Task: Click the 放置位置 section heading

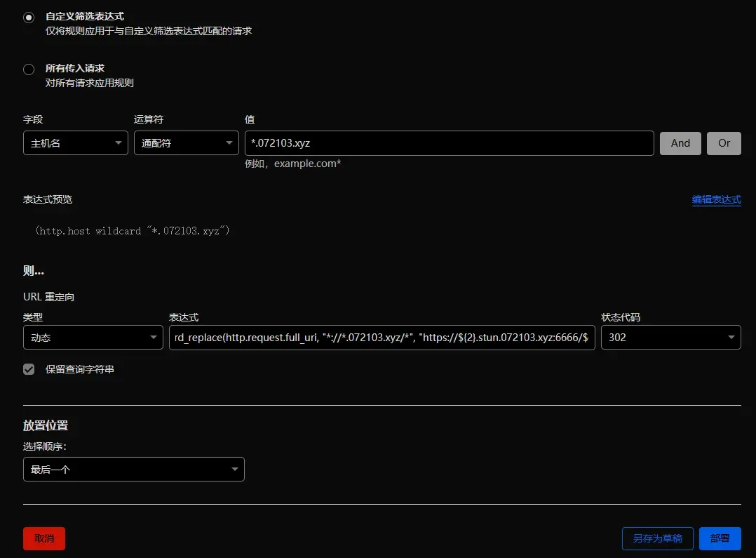Action: click(x=46, y=426)
